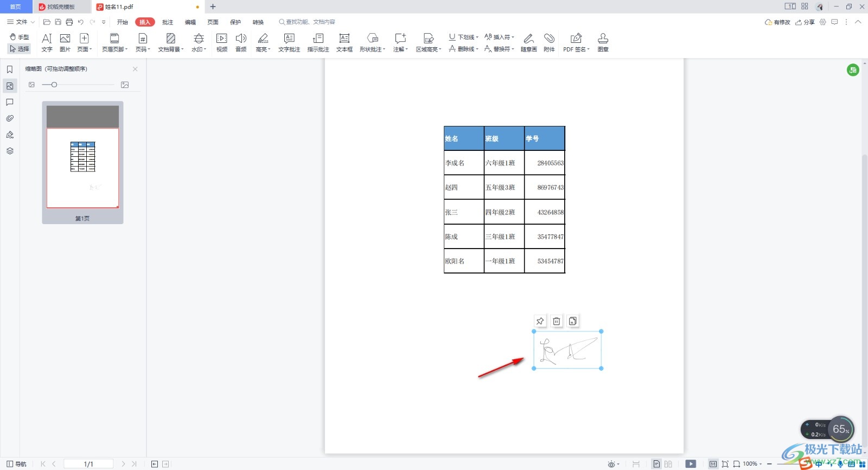Open the 区域高亮 area highlight tool
Screen dimensions: 868x470
(429, 42)
